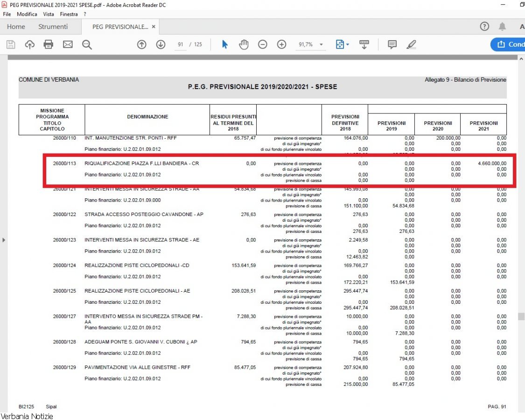The height and width of the screenshot is (420, 525).
Task: Select the arrow selection tool
Action: [x=225, y=44]
